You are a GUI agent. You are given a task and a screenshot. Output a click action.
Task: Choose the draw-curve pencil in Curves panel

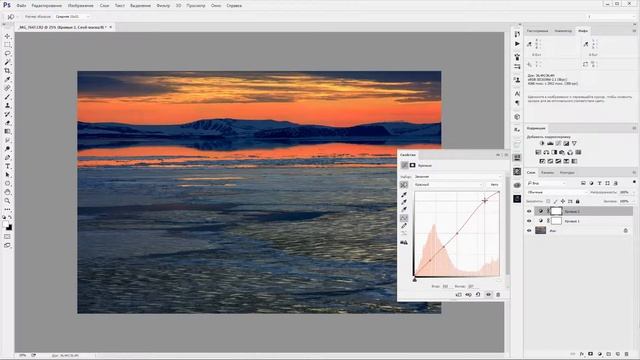404,226
